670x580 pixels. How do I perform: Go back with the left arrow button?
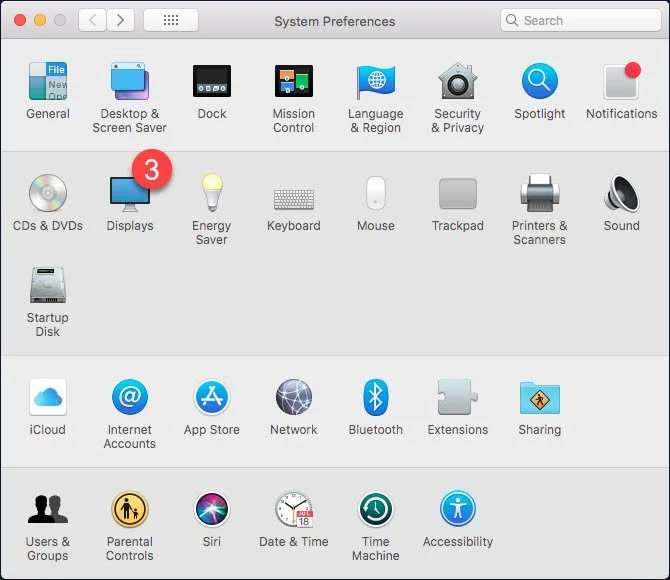pos(92,20)
